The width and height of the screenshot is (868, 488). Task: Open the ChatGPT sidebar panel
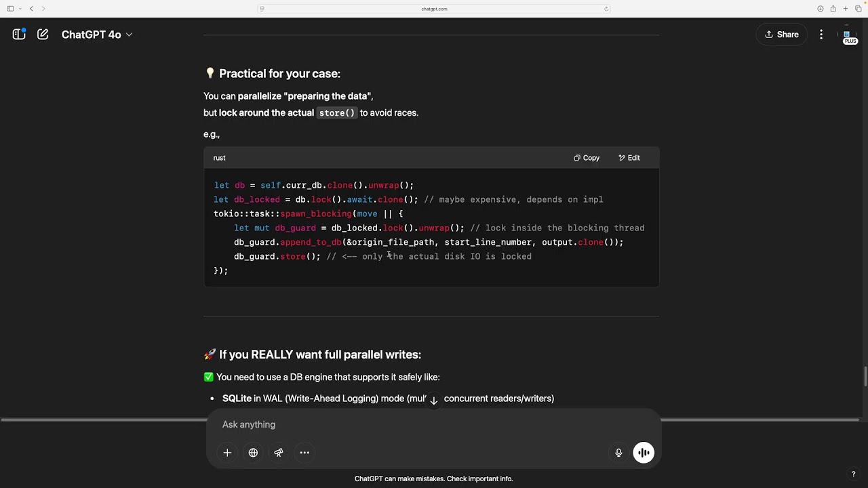(x=19, y=35)
